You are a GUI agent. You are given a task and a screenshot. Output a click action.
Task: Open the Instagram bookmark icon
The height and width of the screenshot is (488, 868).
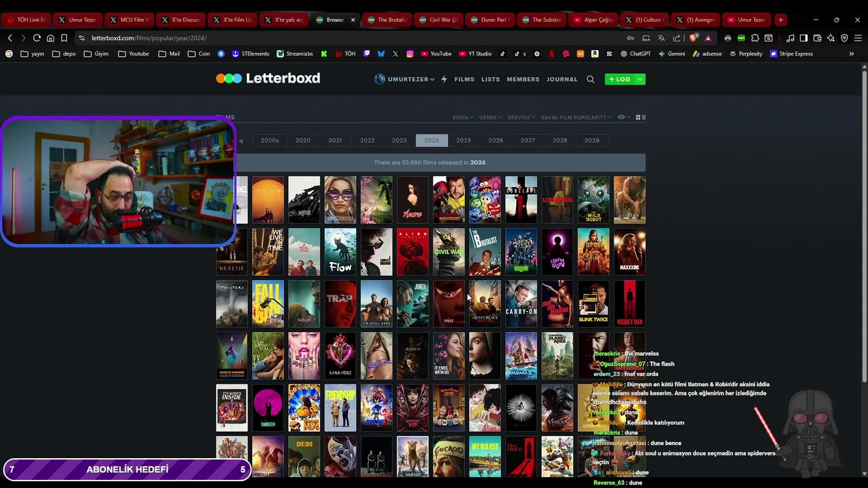coord(410,54)
